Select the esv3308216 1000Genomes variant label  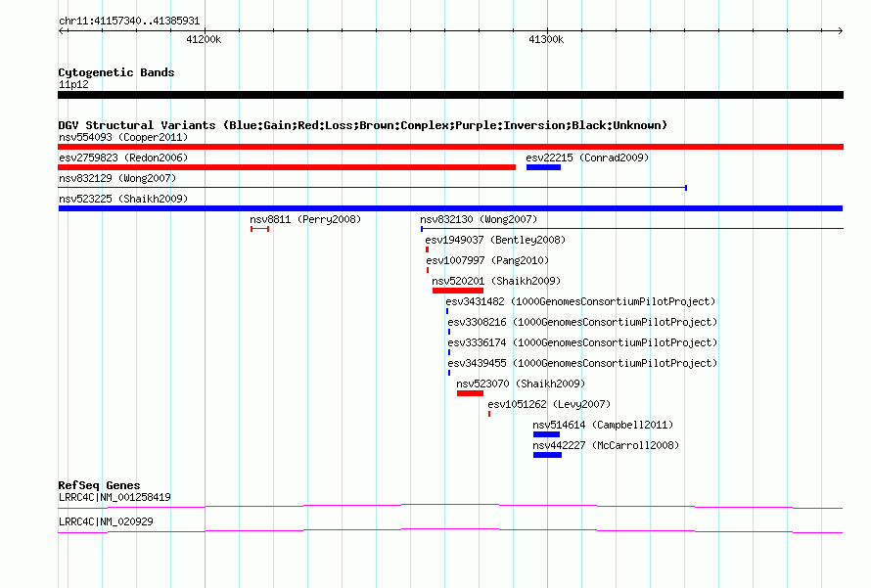(582, 322)
